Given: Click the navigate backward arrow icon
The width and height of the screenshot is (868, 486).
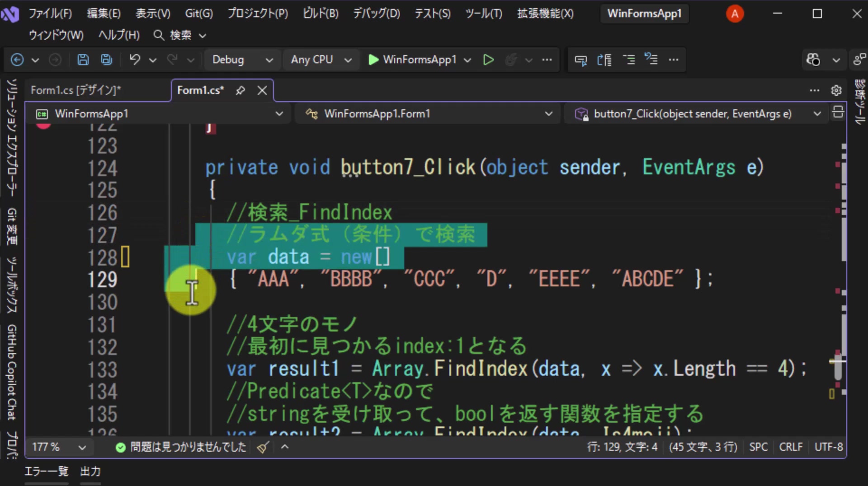Looking at the screenshot, I should click(17, 60).
